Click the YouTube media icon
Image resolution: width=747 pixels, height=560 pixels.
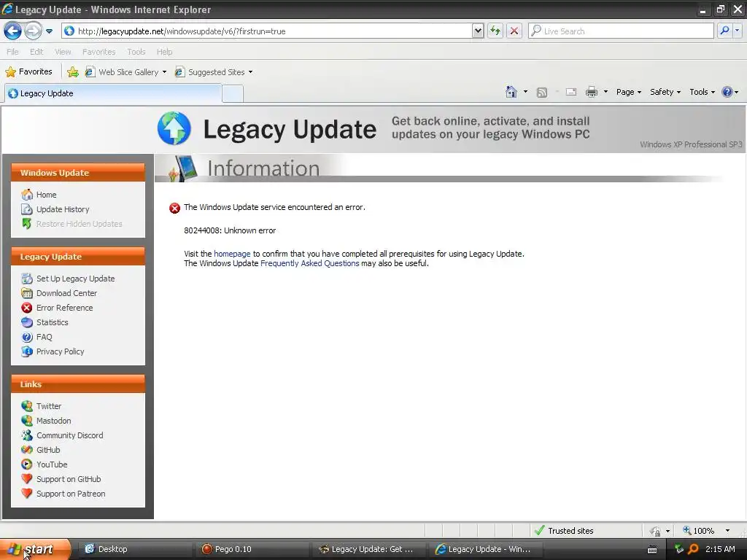coord(27,464)
